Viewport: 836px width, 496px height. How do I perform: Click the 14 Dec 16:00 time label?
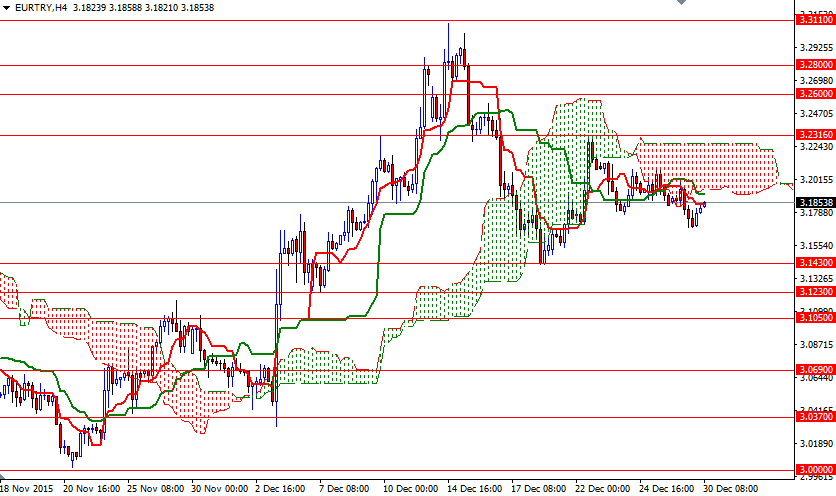[x=475, y=489]
